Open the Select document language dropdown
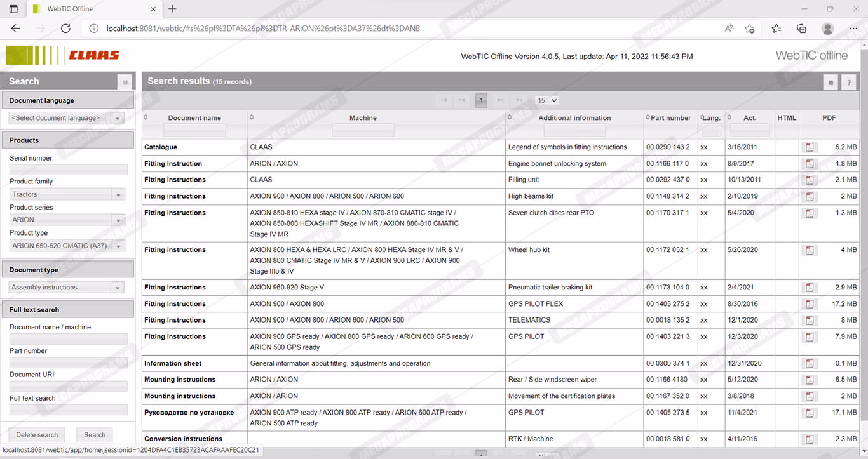868x459 pixels. (x=118, y=118)
